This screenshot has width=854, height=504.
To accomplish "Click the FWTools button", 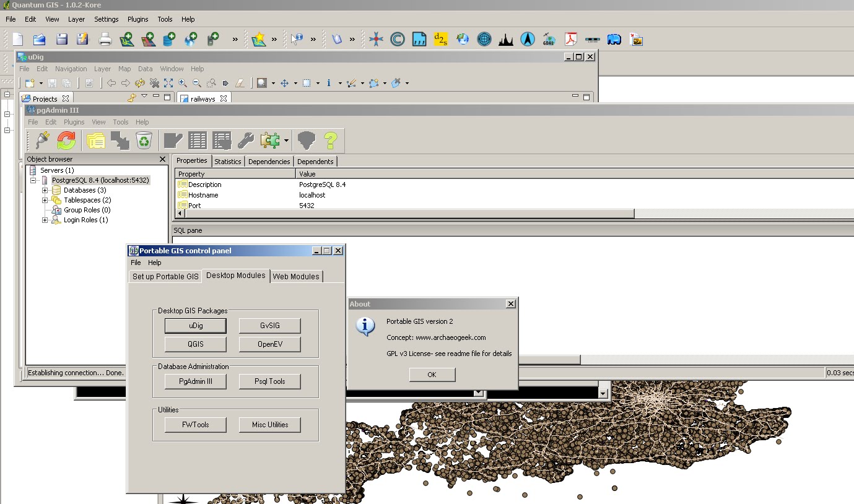I will pos(196,425).
